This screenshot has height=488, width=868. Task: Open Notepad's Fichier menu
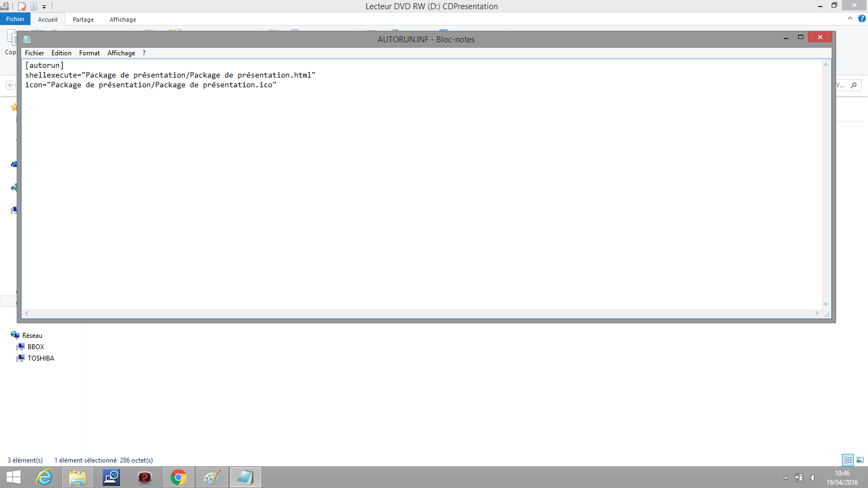34,53
